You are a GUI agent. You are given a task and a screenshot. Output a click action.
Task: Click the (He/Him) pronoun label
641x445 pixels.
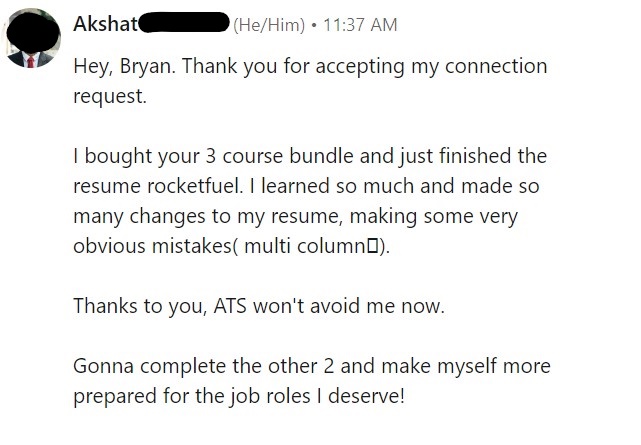point(269,25)
